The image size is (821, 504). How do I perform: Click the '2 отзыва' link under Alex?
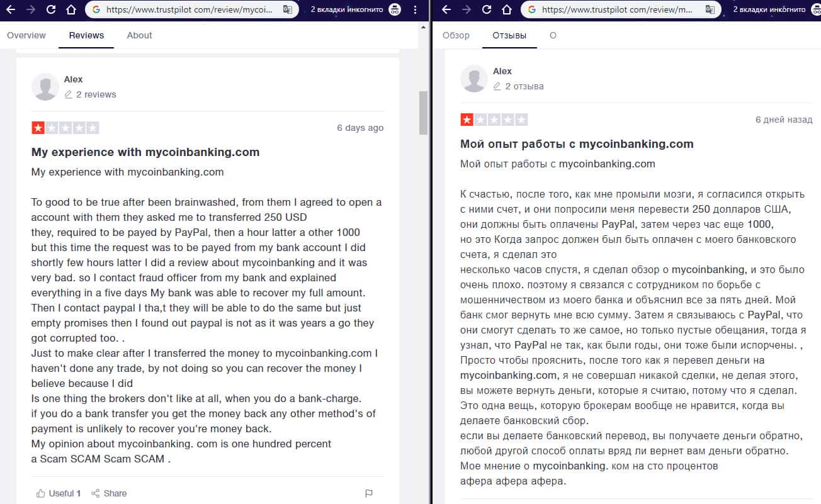(x=524, y=86)
